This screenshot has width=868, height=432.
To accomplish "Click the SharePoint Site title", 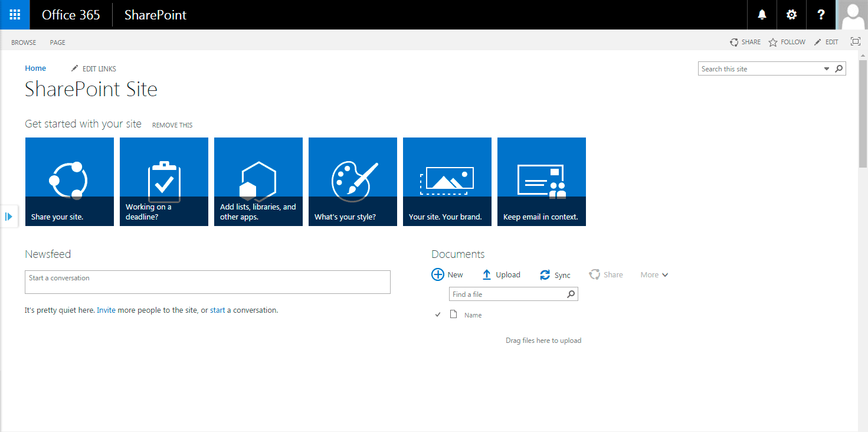I will (x=91, y=89).
